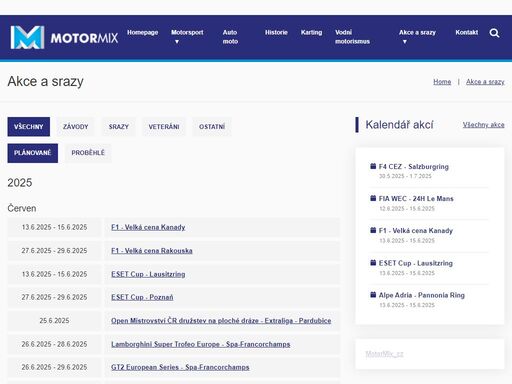The image size is (512, 384).
Task: Open the Karting menu item
Action: pyautogui.click(x=311, y=32)
